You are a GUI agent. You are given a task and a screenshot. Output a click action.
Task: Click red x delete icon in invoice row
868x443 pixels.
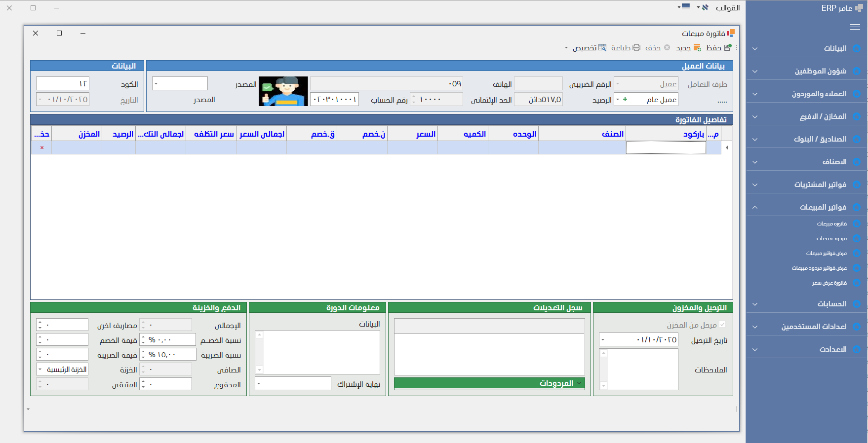[x=42, y=148]
